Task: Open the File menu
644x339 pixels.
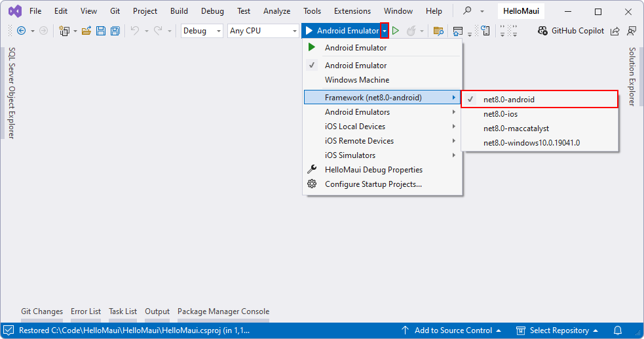Action: 35,11
